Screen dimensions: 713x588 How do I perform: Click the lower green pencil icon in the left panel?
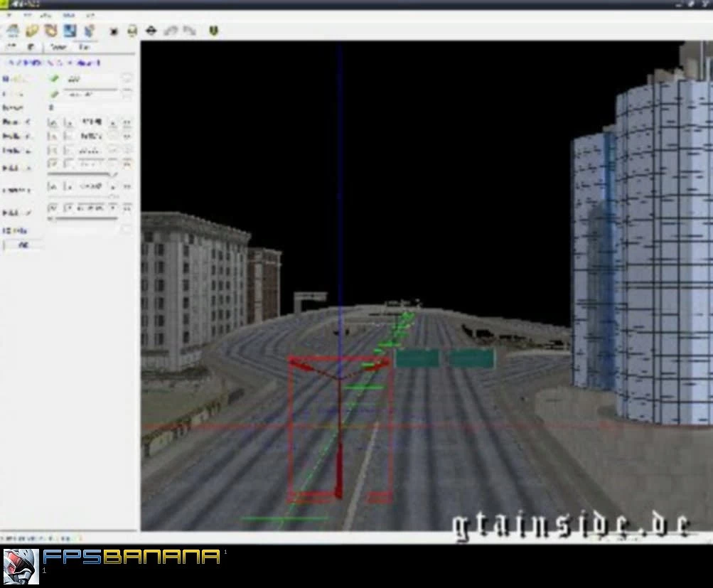(55, 94)
